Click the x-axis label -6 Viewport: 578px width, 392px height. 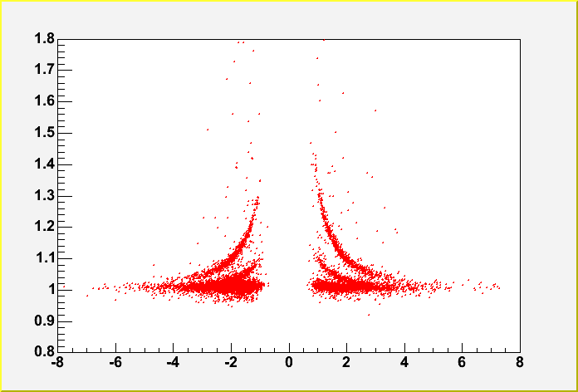[x=115, y=362]
